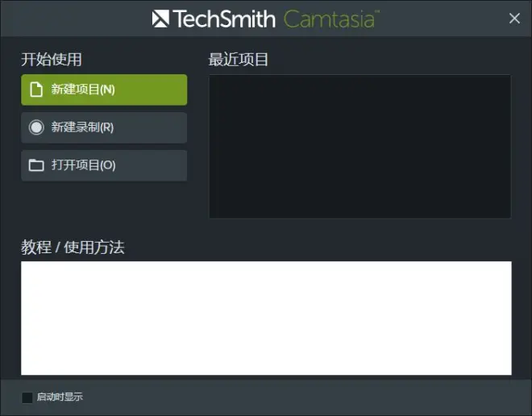Toggle the 启动时显示 checkbox
The image size is (532, 416).
click(x=27, y=397)
